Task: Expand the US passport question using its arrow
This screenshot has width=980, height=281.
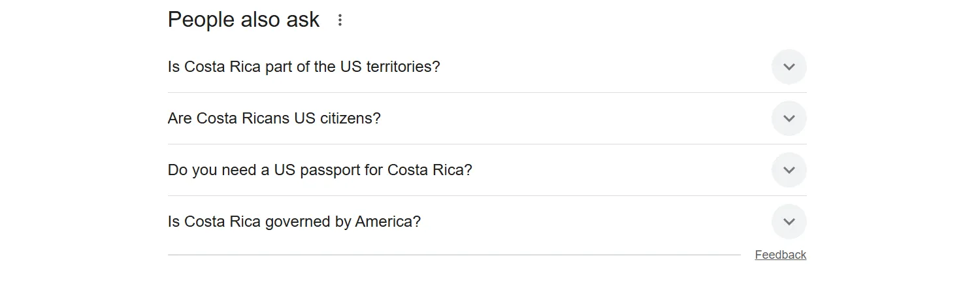Action: coord(789,170)
